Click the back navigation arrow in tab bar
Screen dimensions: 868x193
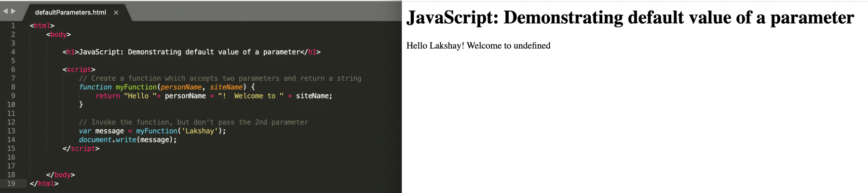click(x=5, y=11)
